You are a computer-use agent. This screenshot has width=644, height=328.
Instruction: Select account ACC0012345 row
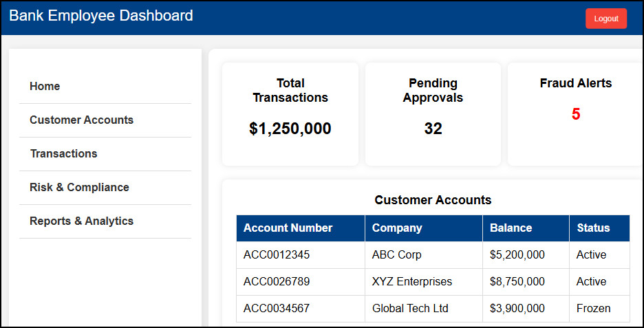[x=277, y=255]
